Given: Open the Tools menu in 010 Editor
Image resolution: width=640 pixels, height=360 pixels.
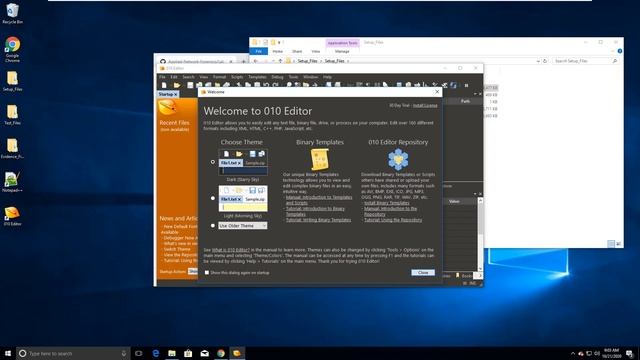Looking at the screenshot, I should (x=293, y=77).
